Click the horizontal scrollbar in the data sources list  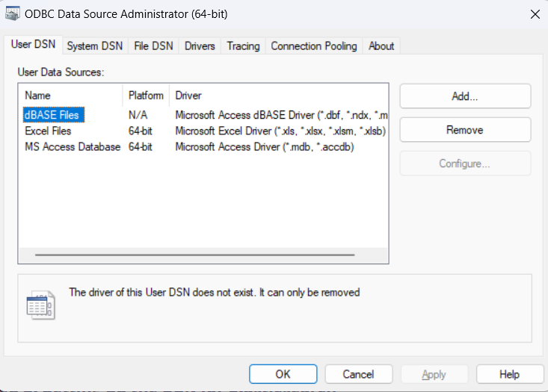click(x=195, y=255)
